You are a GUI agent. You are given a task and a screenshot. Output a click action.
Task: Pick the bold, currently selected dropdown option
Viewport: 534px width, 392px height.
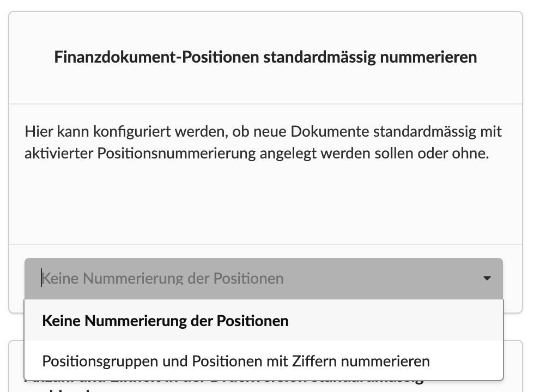[x=165, y=321]
